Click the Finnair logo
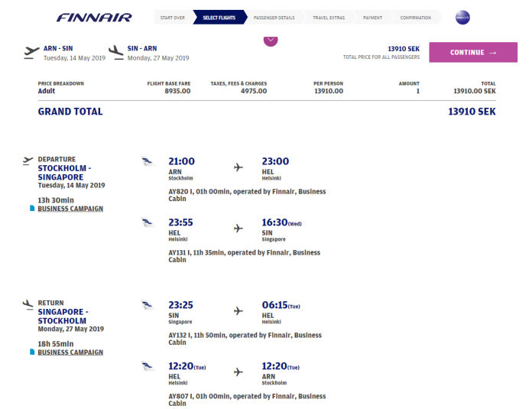The image size is (532, 409). [x=94, y=18]
